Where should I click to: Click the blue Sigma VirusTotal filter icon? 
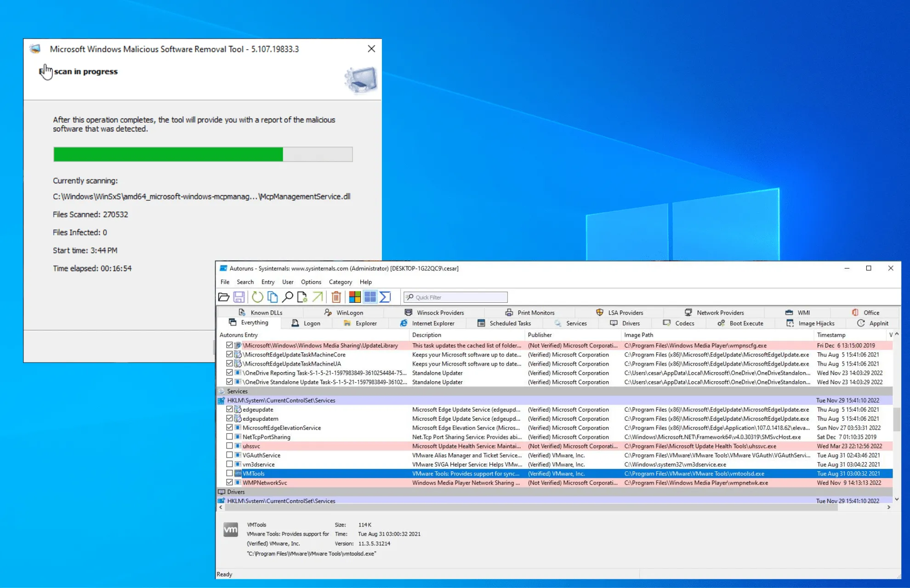pyautogui.click(x=385, y=297)
